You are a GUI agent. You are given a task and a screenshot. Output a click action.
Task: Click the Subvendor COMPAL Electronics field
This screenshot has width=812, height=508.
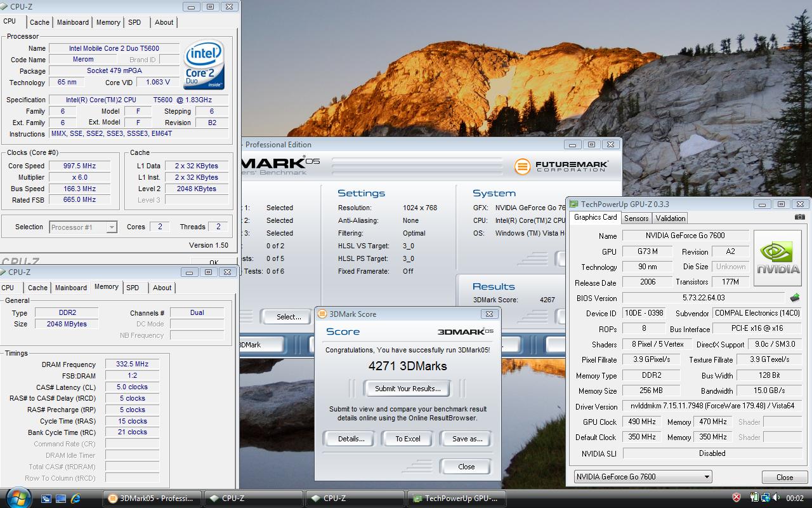(757, 313)
